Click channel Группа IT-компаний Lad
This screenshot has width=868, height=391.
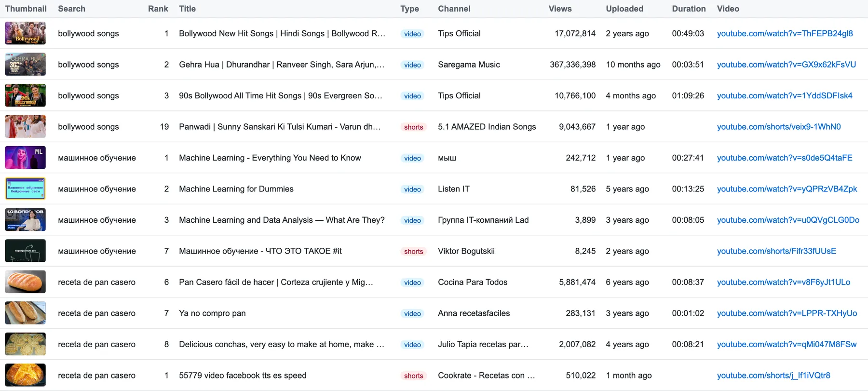483,220
